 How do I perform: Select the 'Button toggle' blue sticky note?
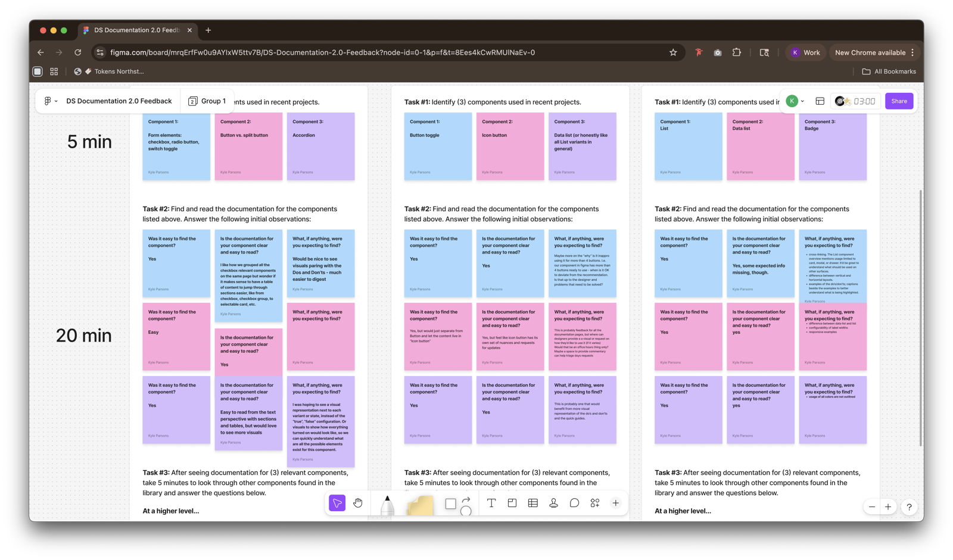(438, 146)
